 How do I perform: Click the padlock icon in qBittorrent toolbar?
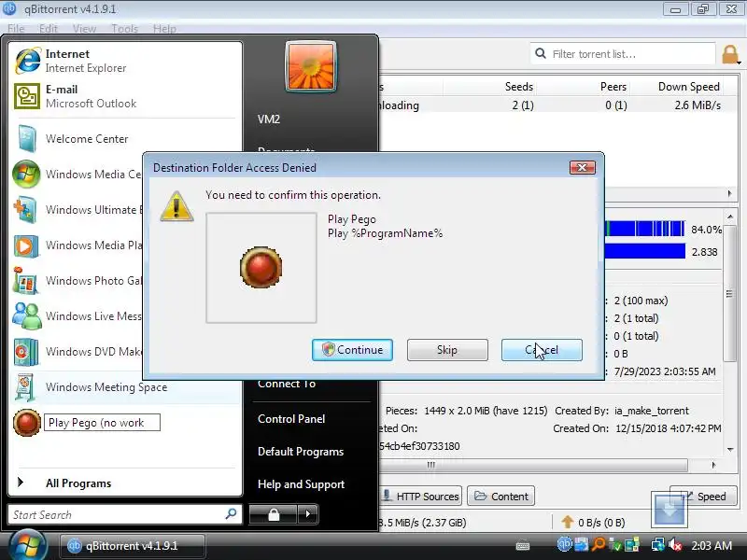point(730,54)
